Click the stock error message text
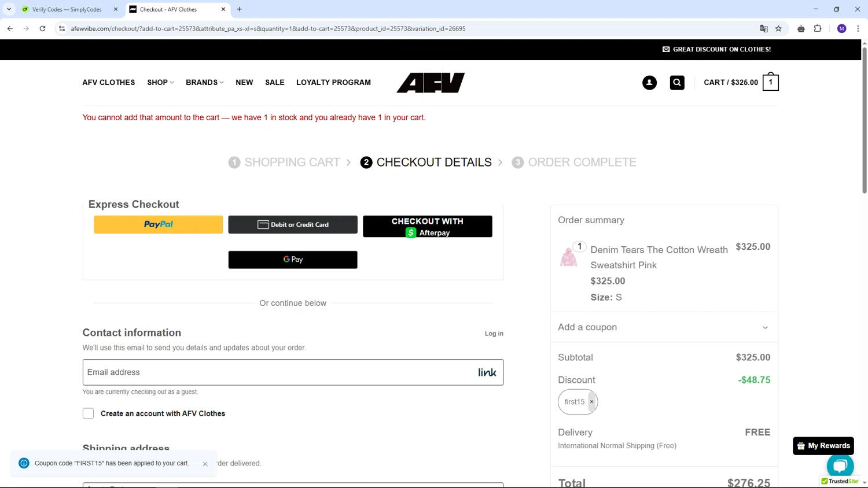Viewport: 868px width, 488px height. [x=254, y=117]
